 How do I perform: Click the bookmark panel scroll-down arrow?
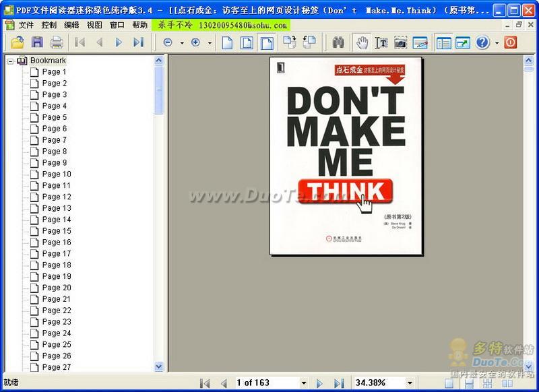[x=159, y=366]
